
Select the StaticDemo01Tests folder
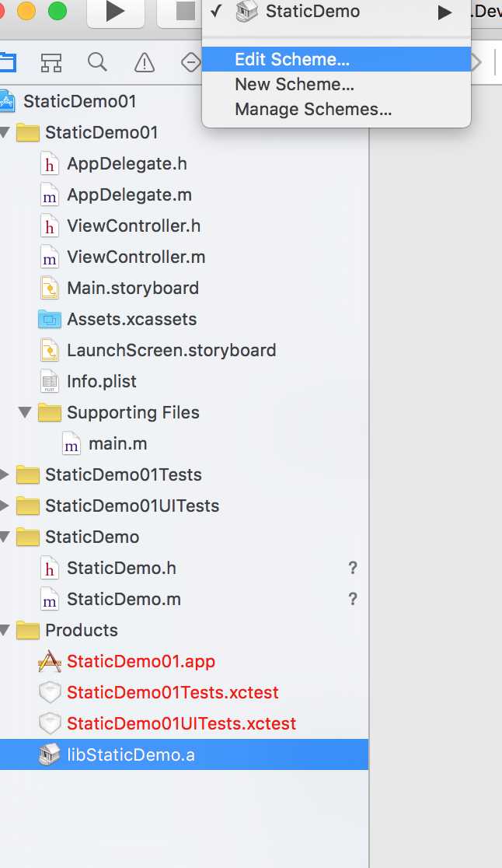tap(124, 474)
